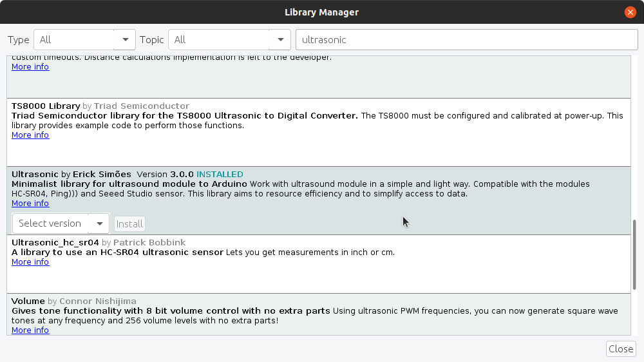Close the Library Manager window with the red X
Image resolution: width=644 pixels, height=362 pixels.
coord(630,12)
